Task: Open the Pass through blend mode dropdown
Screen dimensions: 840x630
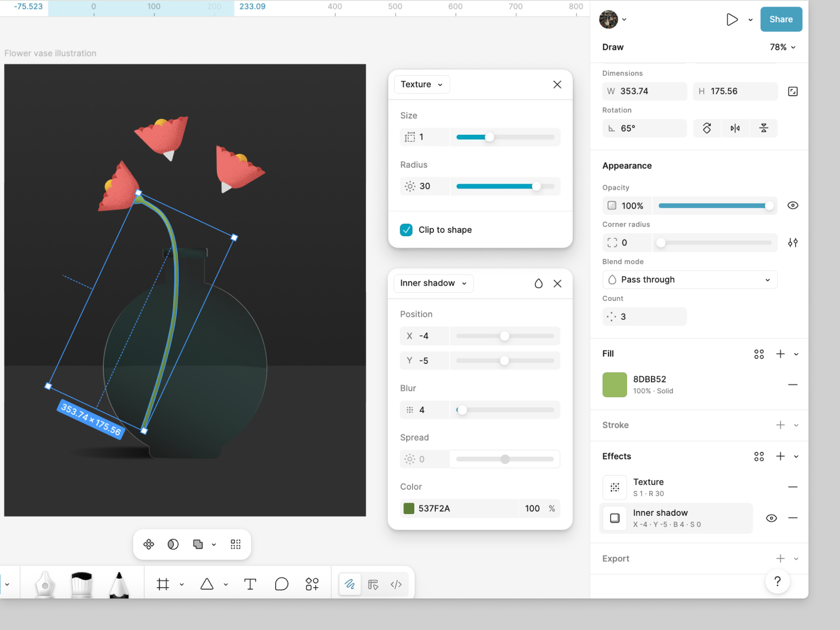Action: click(x=689, y=280)
